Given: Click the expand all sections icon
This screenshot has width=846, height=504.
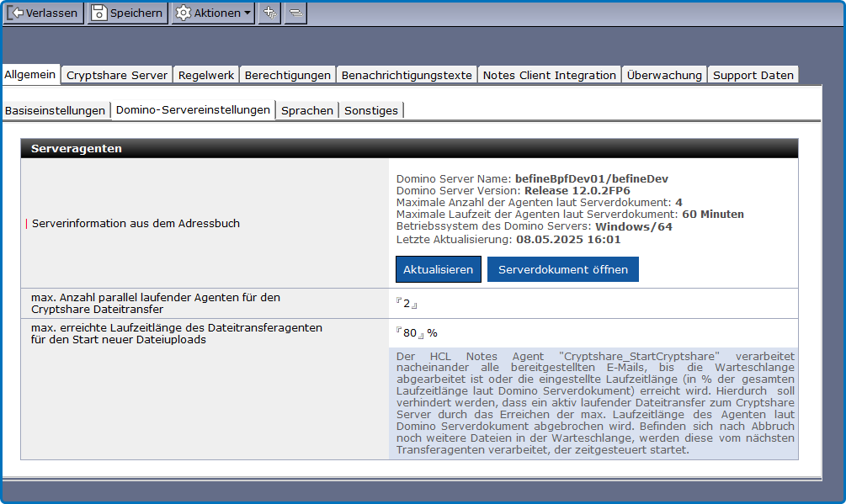Looking at the screenshot, I should (269, 13).
